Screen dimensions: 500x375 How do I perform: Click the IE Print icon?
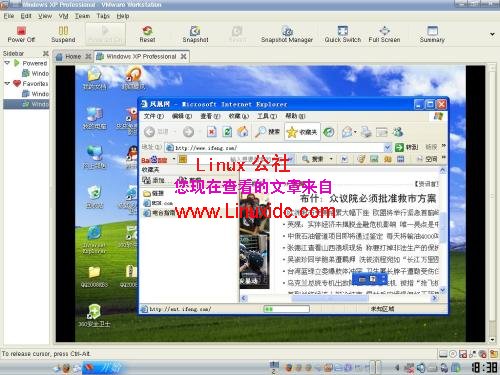point(366,132)
